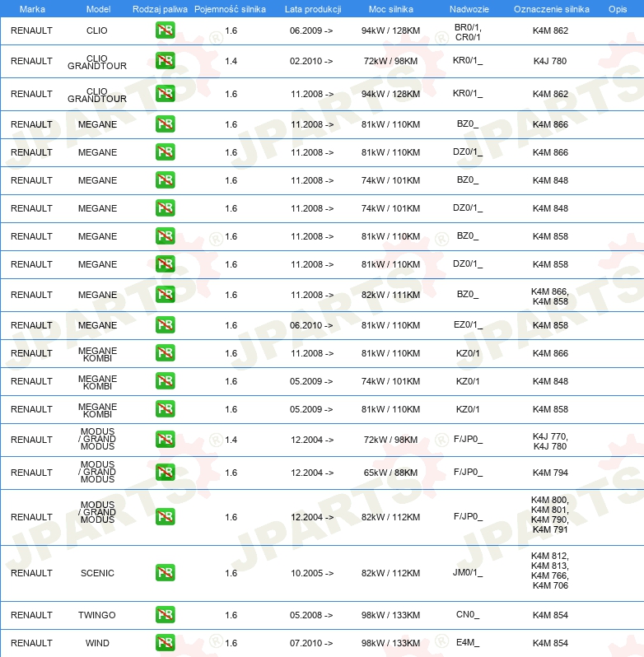Click the fuel icon in the MEGANE KOMBI K4M 866 row

165,353
